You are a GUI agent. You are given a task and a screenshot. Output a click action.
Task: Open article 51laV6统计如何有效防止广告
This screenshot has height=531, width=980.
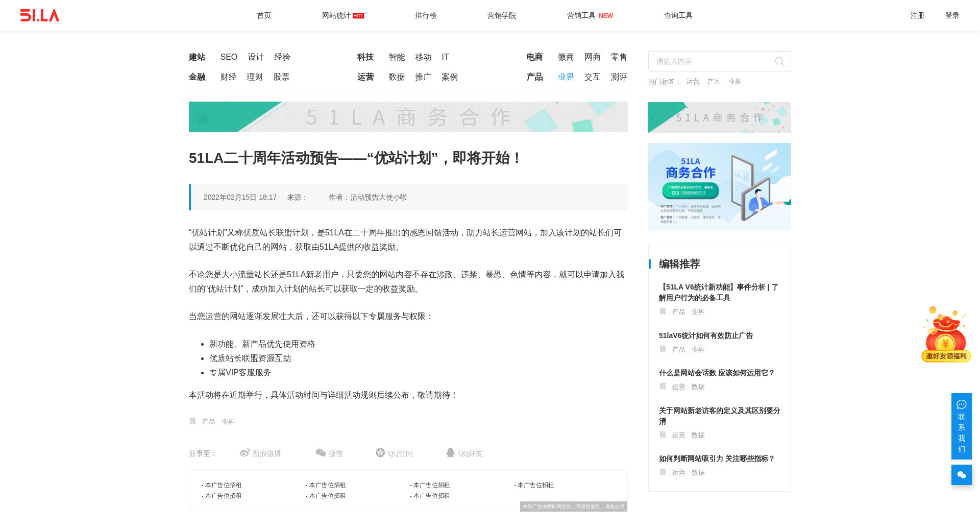(706, 335)
